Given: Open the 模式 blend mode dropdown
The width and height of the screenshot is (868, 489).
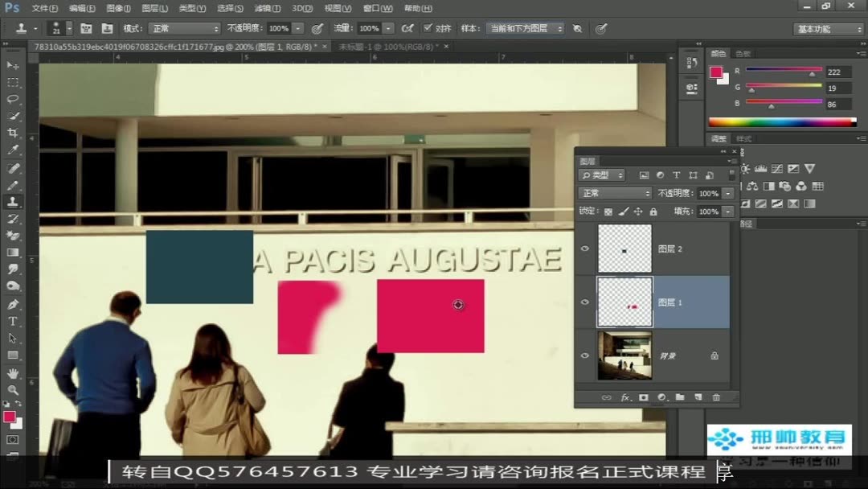Looking at the screenshot, I should point(185,28).
